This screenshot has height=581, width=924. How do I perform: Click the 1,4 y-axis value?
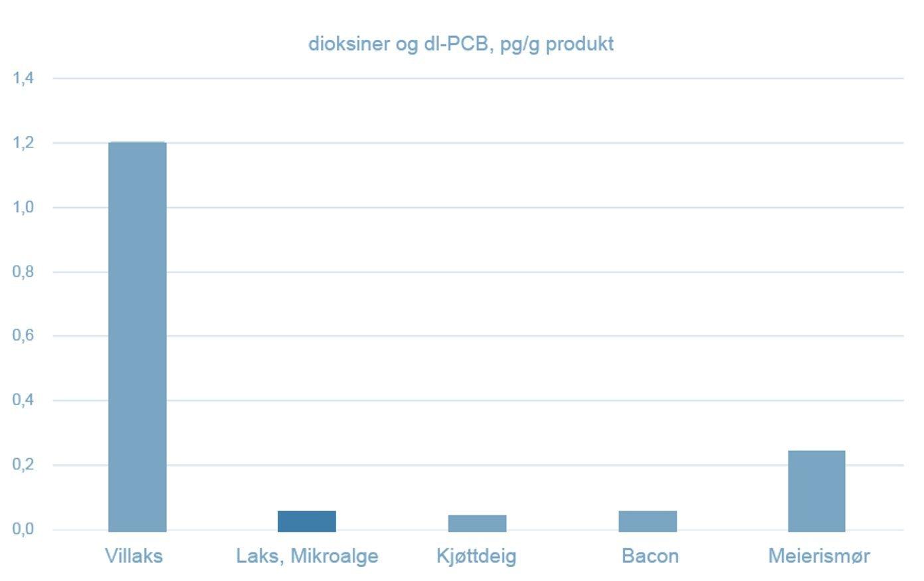23,78
